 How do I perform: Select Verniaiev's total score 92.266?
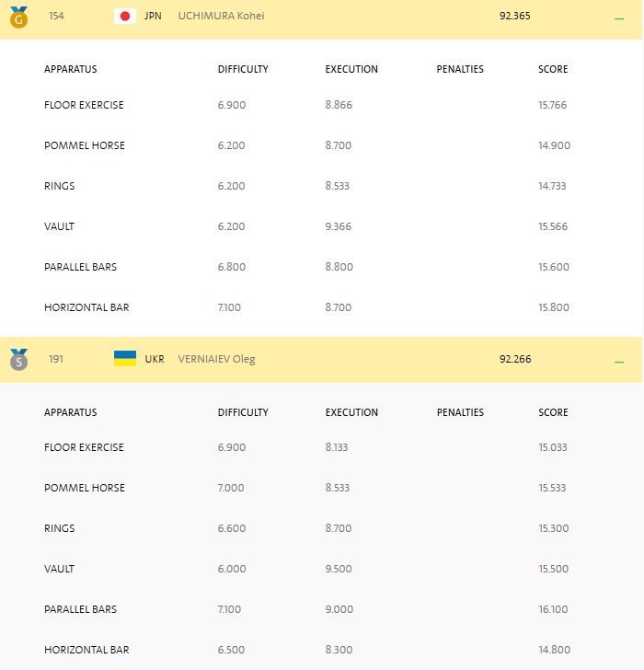pyautogui.click(x=515, y=359)
